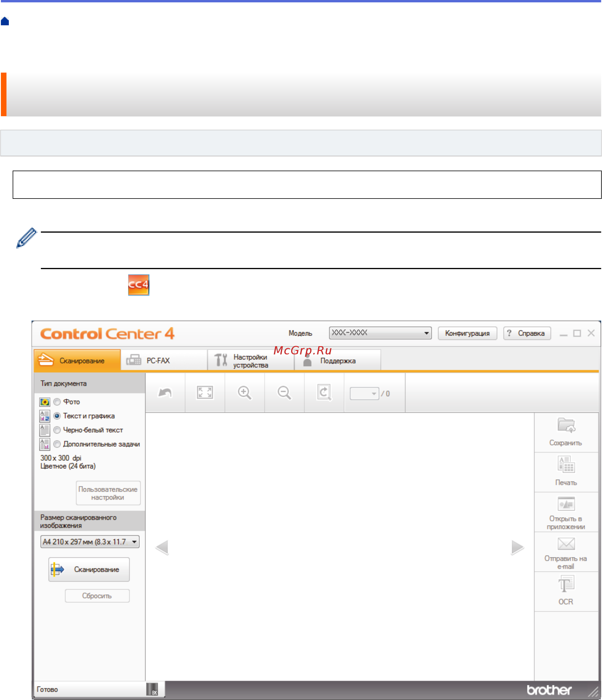Click the CC4 application icon
The width and height of the screenshot is (602, 700).
pyautogui.click(x=139, y=285)
